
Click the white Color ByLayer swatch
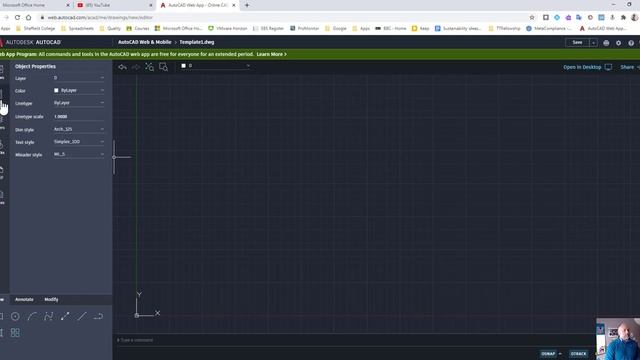click(x=56, y=90)
